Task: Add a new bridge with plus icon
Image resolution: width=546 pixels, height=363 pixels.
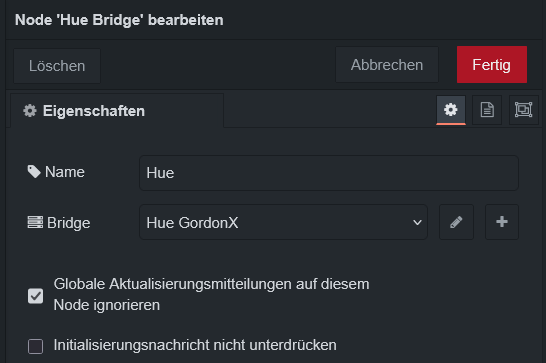Action: click(x=502, y=222)
